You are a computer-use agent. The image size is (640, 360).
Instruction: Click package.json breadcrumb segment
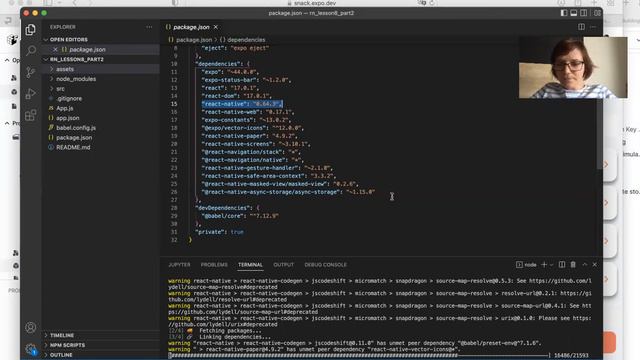click(x=194, y=40)
